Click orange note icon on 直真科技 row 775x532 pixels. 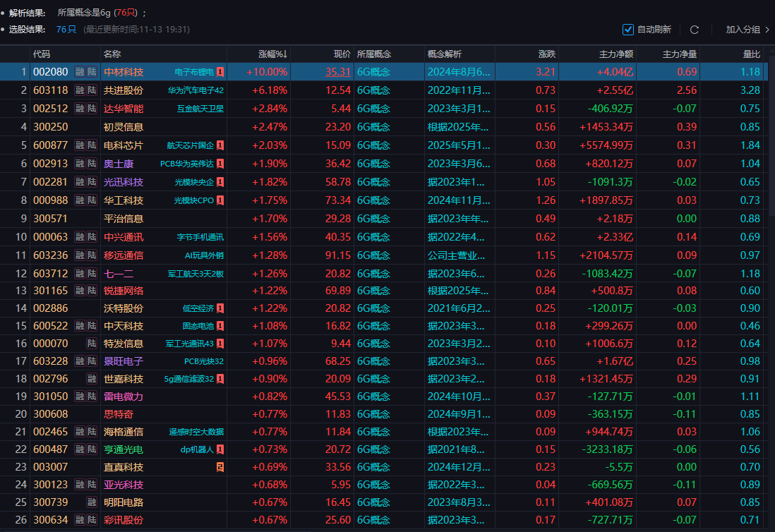point(220,467)
